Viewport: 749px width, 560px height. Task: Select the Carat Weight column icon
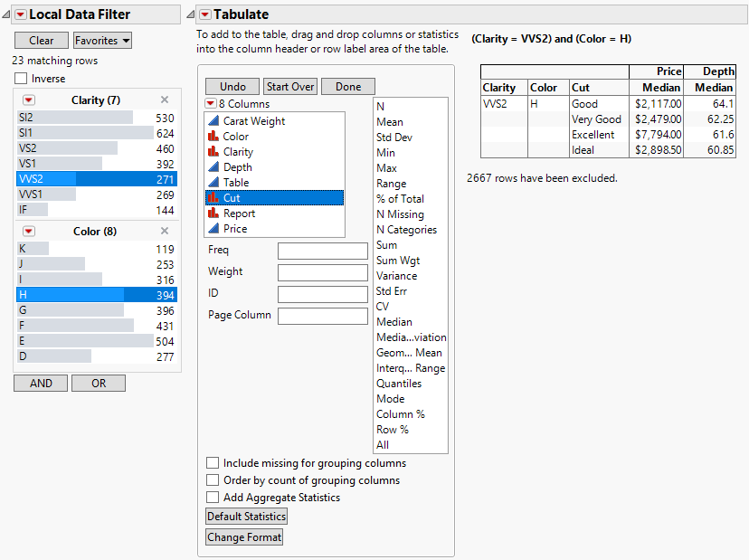point(213,121)
